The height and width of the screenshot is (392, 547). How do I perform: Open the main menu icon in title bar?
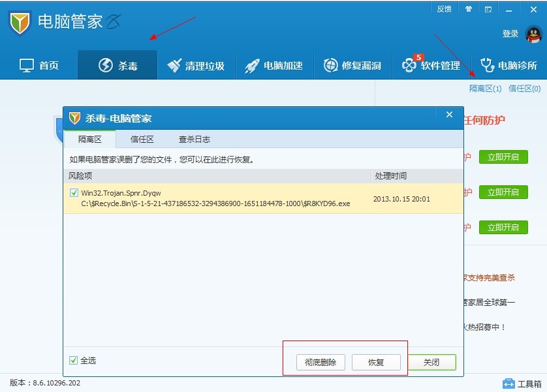pyautogui.click(x=488, y=9)
